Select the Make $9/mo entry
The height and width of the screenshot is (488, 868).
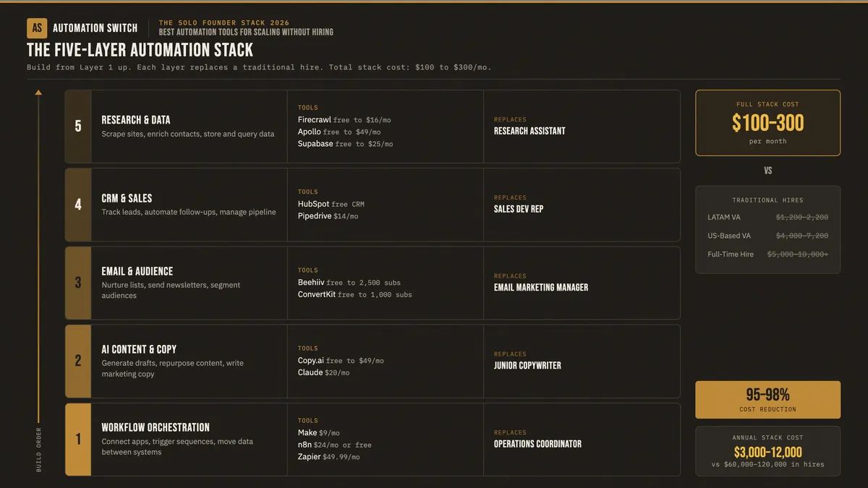click(x=318, y=432)
